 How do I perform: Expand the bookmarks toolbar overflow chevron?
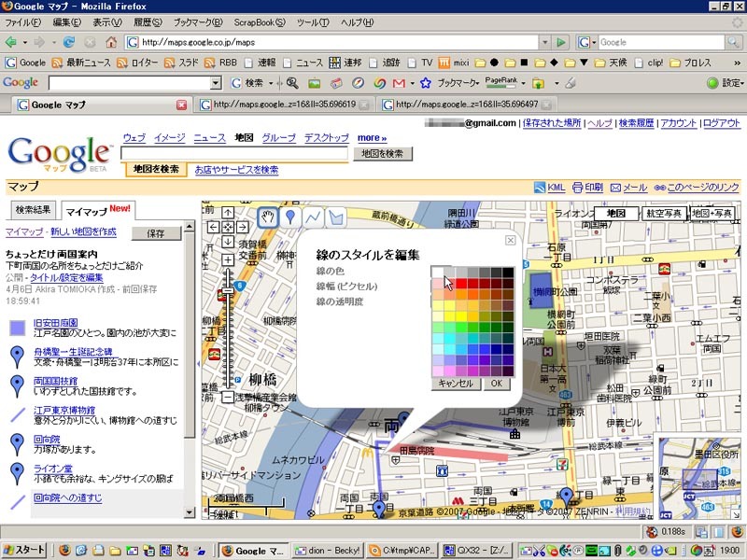tap(737, 63)
